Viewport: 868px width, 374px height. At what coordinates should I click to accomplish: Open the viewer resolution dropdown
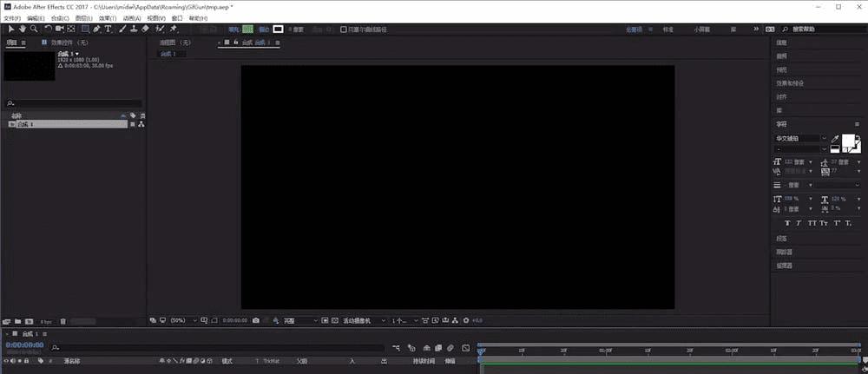[x=301, y=320]
